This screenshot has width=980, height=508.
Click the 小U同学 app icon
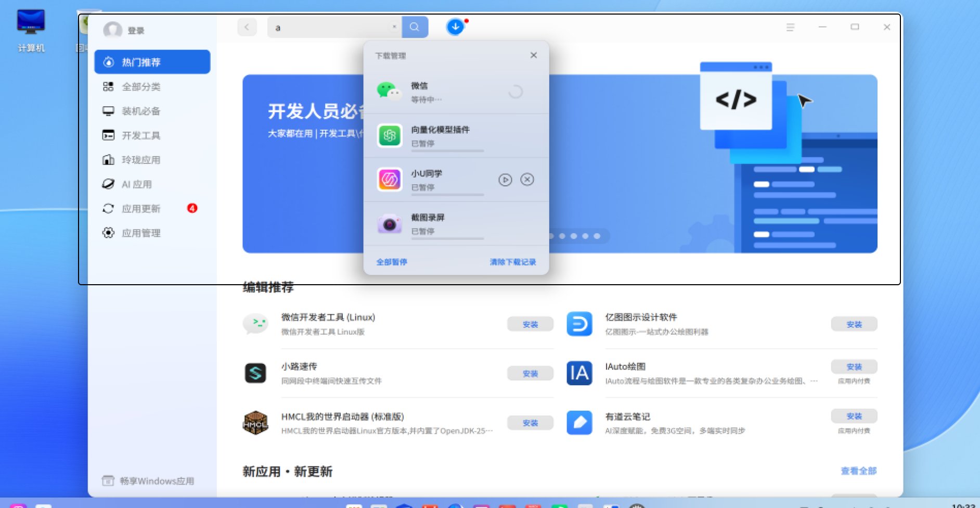(389, 180)
